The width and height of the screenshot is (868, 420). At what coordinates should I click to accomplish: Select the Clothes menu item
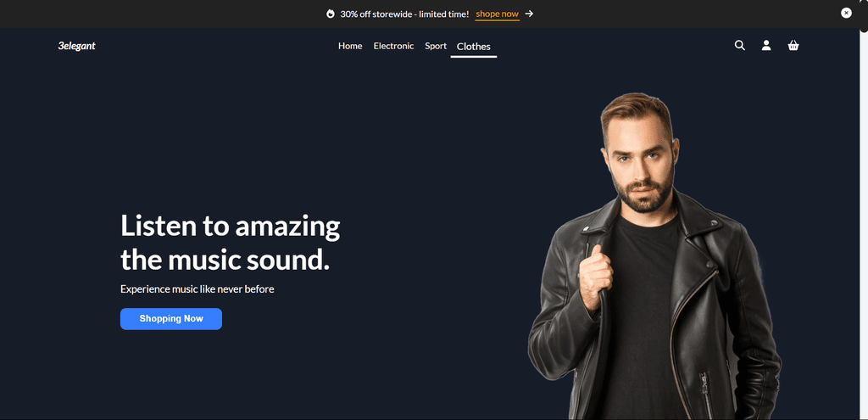473,48
